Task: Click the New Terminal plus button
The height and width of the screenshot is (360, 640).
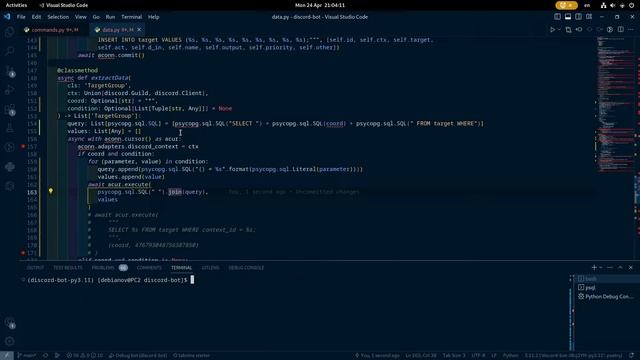Action: (594, 267)
